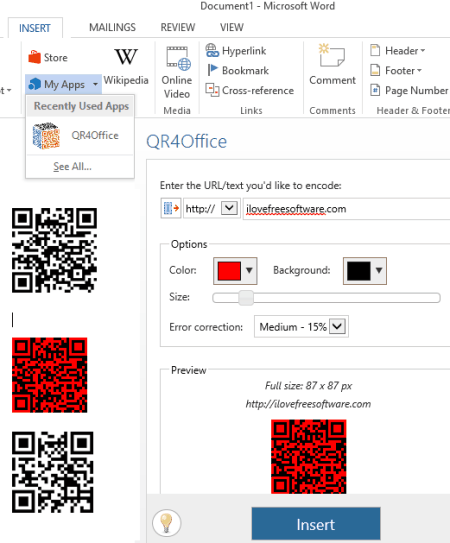450x543 pixels.
Task: Add a Hyperlink from Links group
Action: tap(236, 51)
